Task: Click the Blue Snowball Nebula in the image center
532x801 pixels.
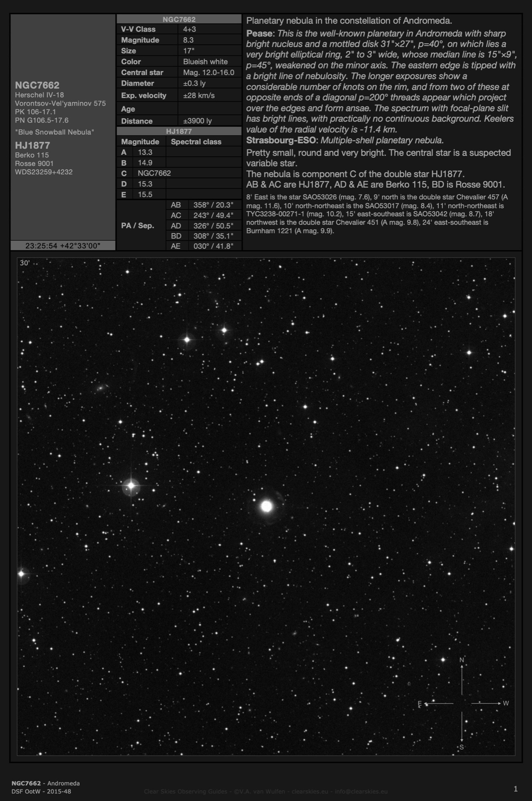Action: click(x=266, y=506)
